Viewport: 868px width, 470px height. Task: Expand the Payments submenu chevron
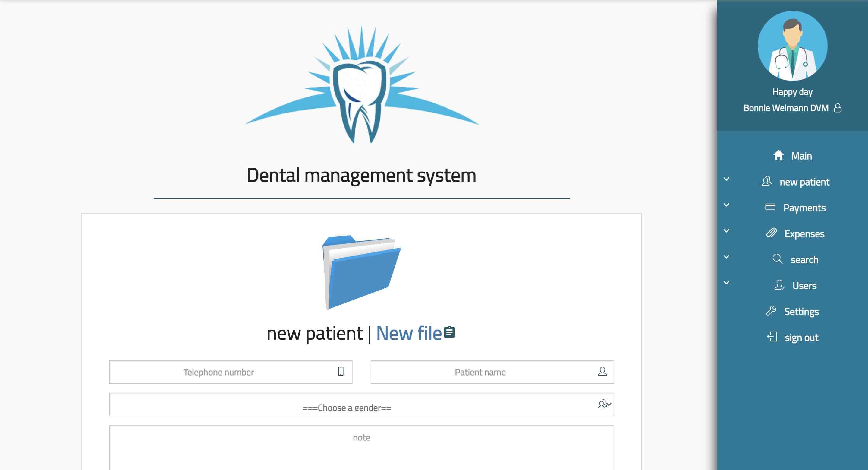click(726, 205)
